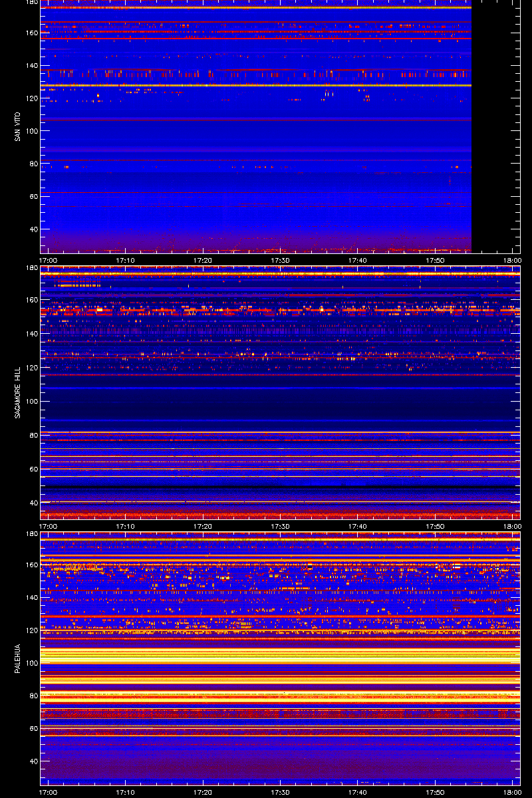This screenshot has height=798, width=532.
Task: Click 17:10 under San Vito plot
Action: 126,261
